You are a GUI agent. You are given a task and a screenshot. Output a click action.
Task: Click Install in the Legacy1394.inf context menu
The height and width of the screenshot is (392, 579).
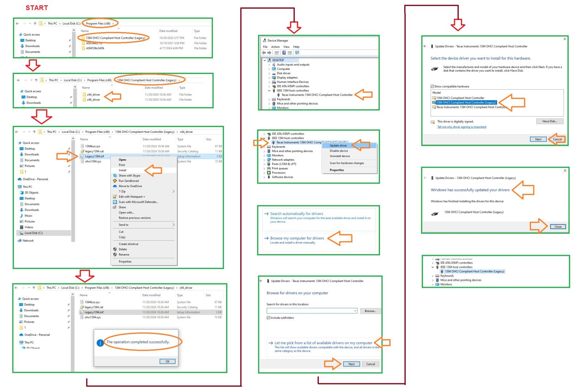click(x=123, y=170)
